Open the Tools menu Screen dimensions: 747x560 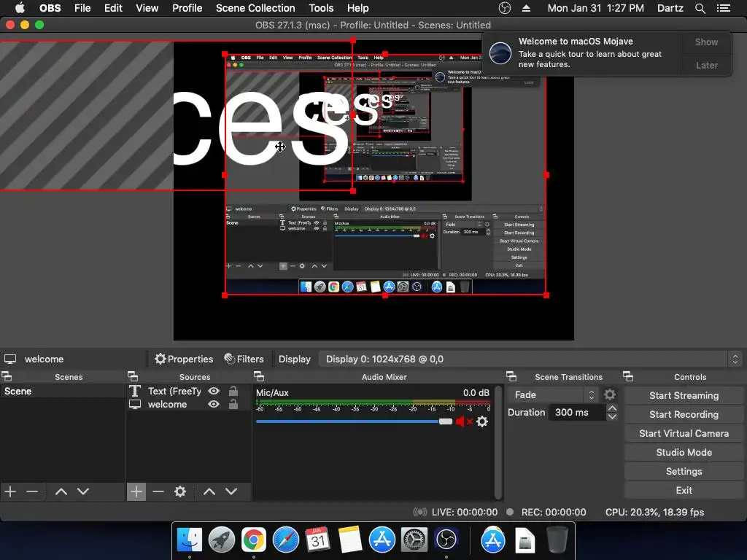(321, 8)
